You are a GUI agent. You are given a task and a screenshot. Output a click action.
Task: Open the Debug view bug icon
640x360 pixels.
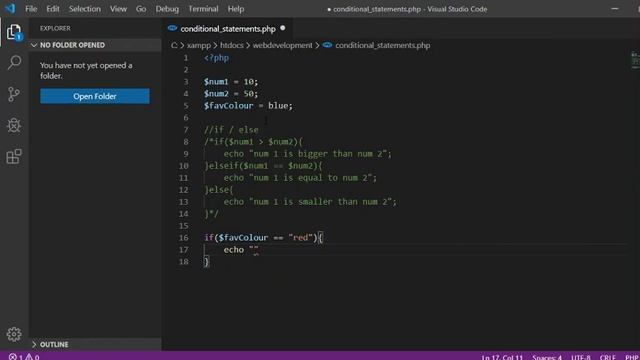[x=14, y=125]
